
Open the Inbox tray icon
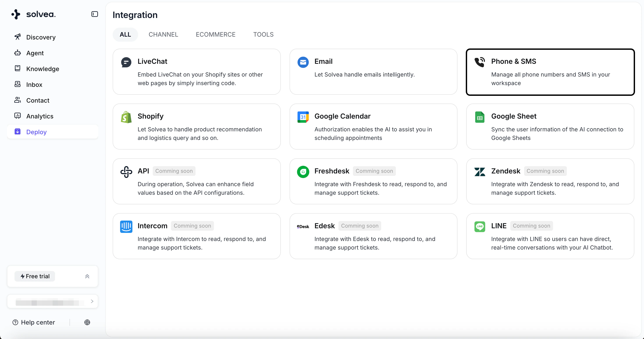(x=18, y=84)
